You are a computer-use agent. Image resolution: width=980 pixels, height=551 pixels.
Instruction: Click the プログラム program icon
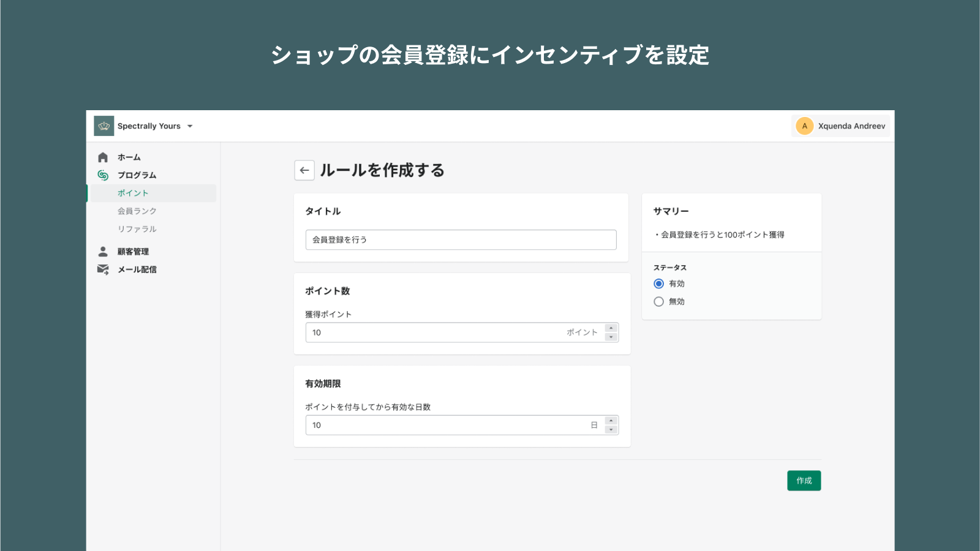click(103, 175)
